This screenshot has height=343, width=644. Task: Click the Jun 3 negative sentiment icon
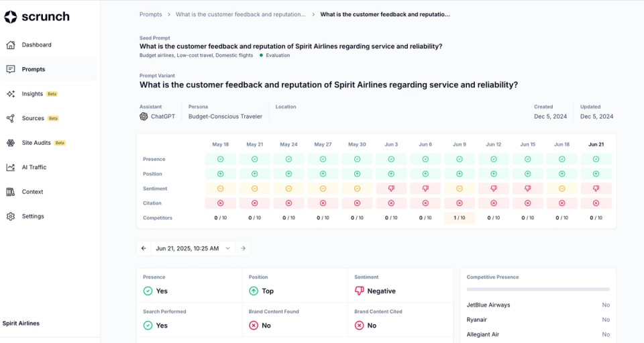click(x=391, y=189)
